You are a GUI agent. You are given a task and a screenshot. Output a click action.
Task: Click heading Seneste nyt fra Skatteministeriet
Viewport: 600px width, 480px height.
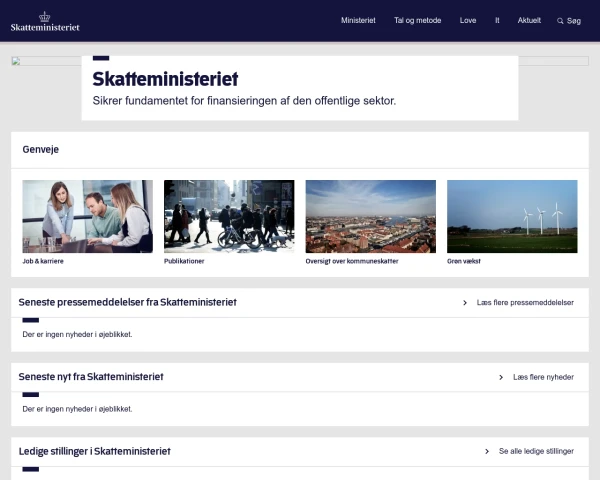[x=91, y=377]
